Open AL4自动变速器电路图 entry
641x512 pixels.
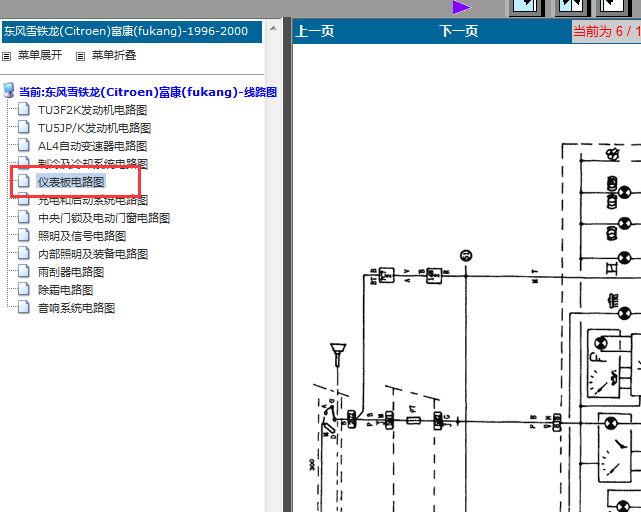coord(92,146)
